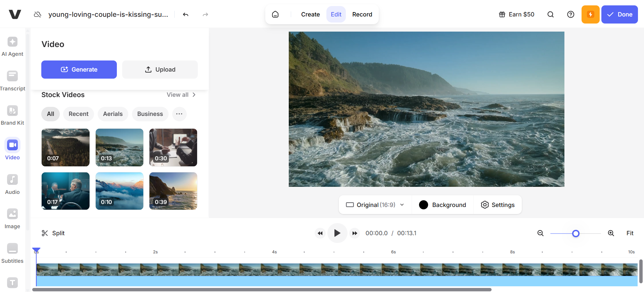Click the Upload button

pos(160,70)
